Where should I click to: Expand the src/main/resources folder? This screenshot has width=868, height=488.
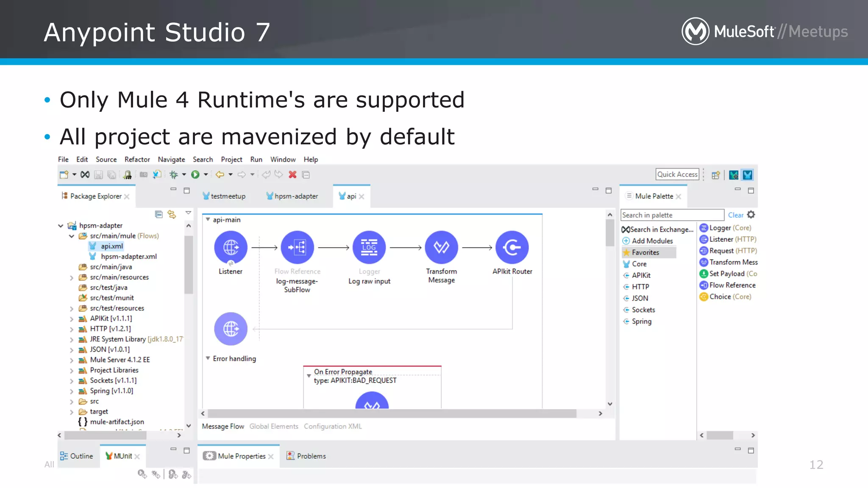(72, 277)
